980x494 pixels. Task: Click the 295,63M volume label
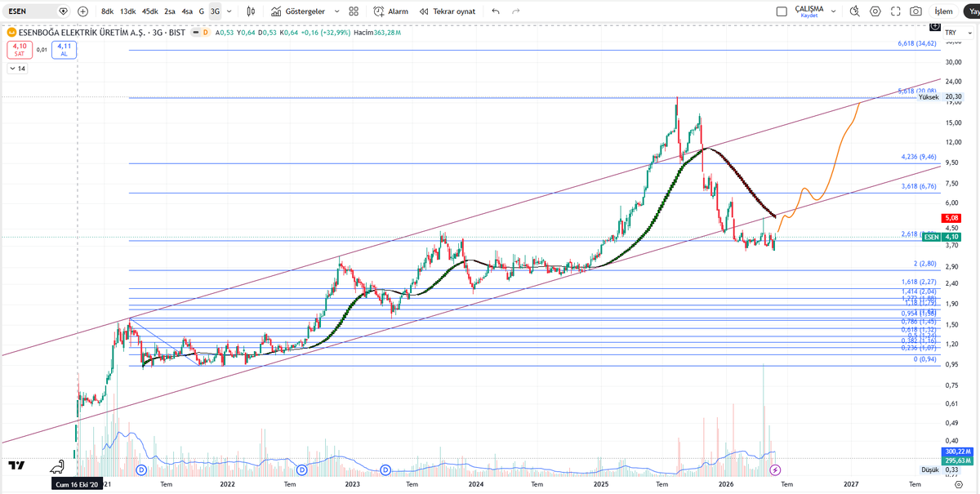(956, 461)
